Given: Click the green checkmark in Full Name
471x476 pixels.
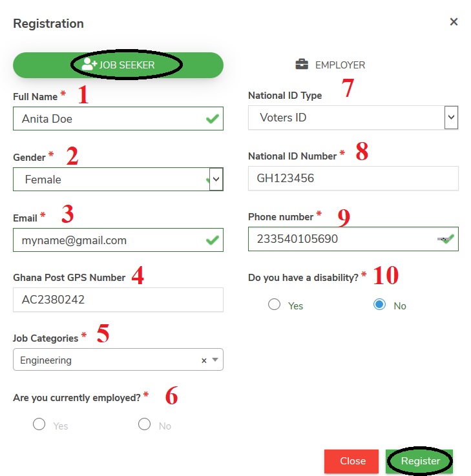Looking at the screenshot, I should (x=212, y=119).
